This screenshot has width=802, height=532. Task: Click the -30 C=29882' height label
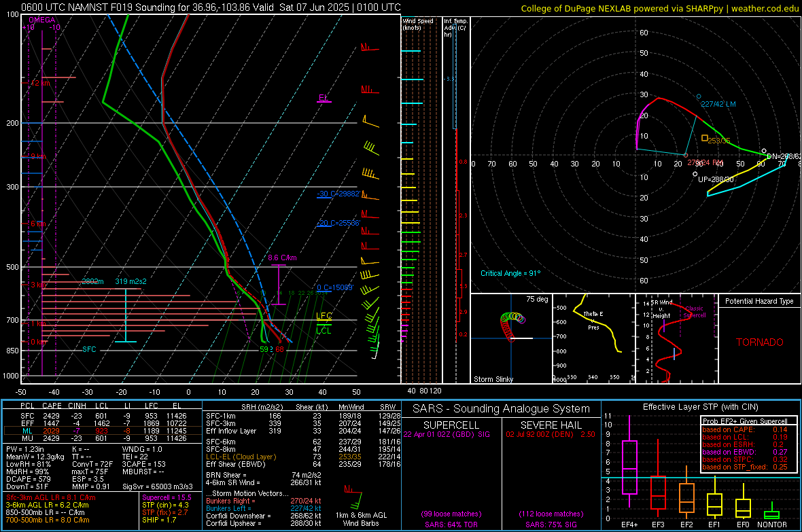pyautogui.click(x=338, y=194)
